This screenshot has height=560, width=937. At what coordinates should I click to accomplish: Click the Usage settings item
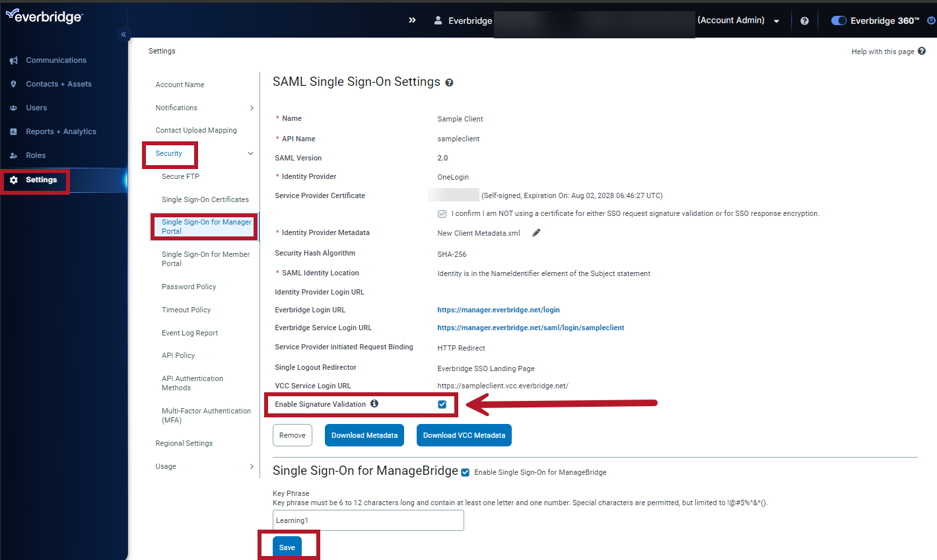(166, 466)
